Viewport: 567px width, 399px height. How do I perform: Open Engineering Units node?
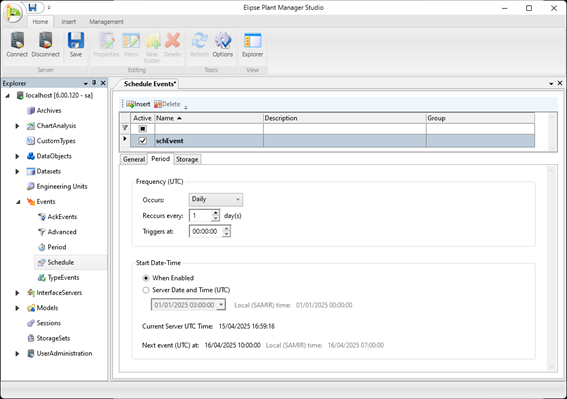tap(62, 186)
